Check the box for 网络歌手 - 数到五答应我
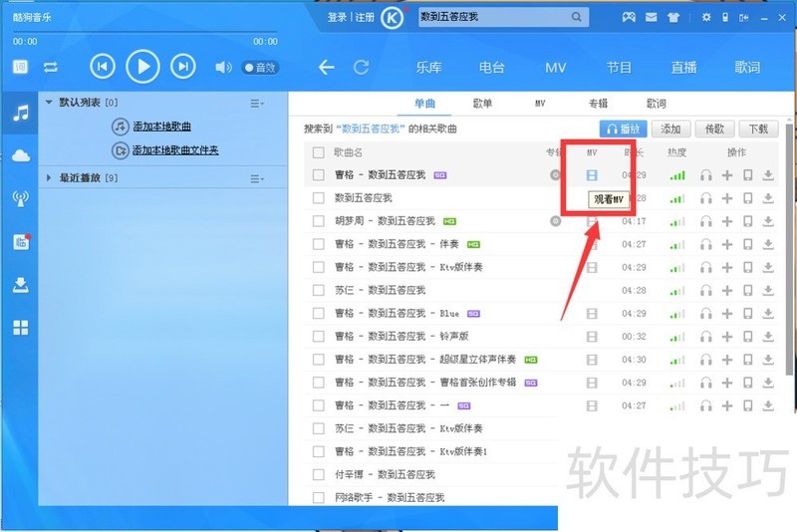Screen dimensions: 797x532 pyautogui.click(x=318, y=497)
